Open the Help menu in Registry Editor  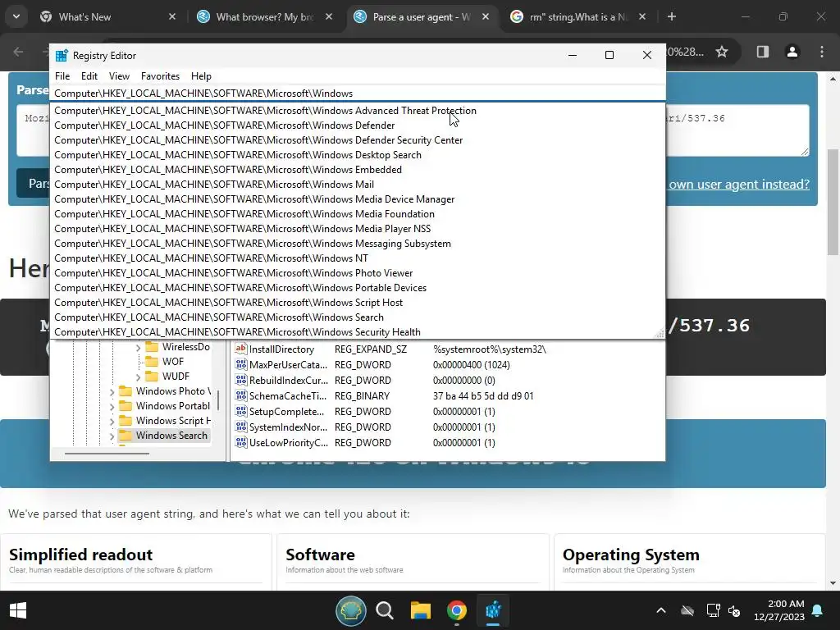click(x=201, y=76)
